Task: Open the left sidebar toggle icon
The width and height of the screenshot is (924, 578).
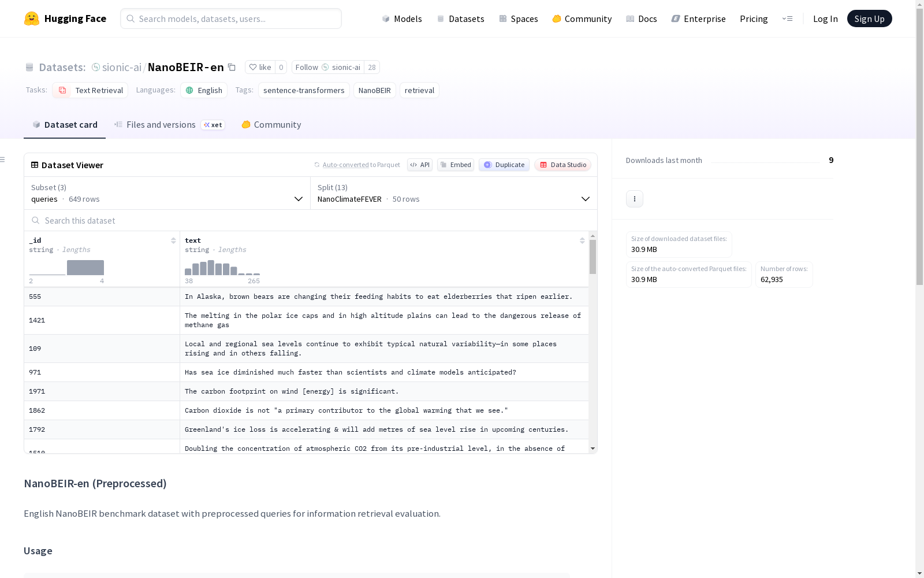Action: click(x=3, y=160)
